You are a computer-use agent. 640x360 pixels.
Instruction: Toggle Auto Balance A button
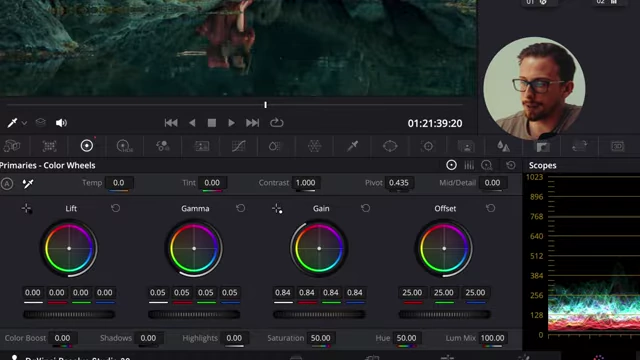pyautogui.click(x=7, y=184)
